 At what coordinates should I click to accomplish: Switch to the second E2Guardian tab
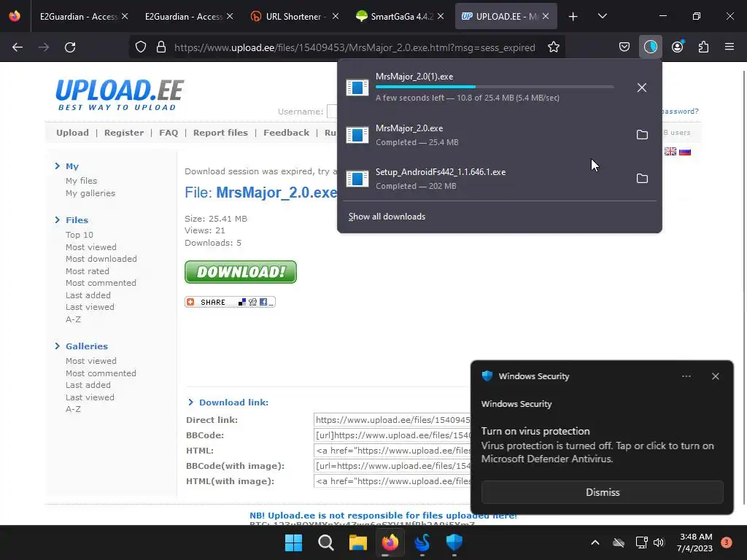(183, 16)
